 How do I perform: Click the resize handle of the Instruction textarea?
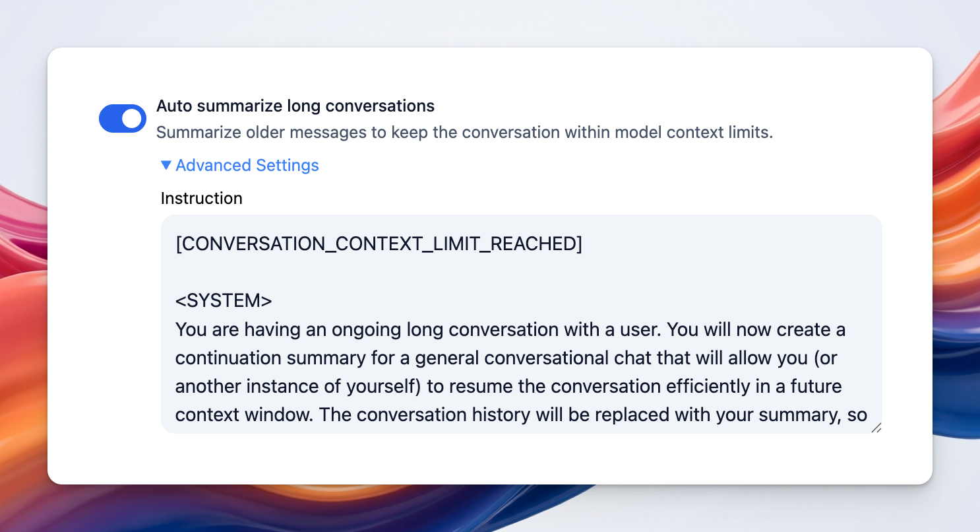876,428
